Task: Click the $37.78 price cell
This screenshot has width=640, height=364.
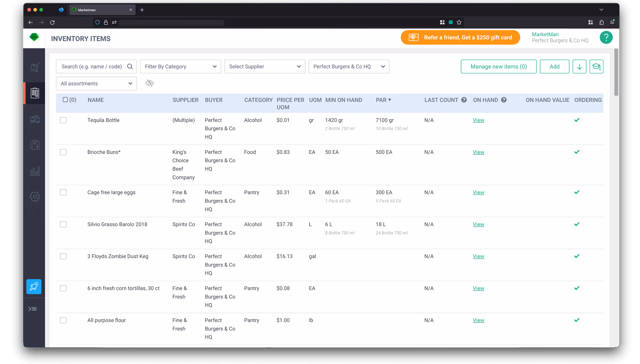Action: pyautogui.click(x=284, y=224)
